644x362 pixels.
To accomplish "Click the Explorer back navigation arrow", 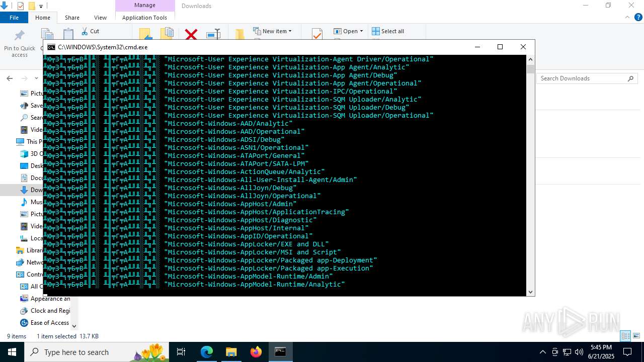I will tap(10, 78).
